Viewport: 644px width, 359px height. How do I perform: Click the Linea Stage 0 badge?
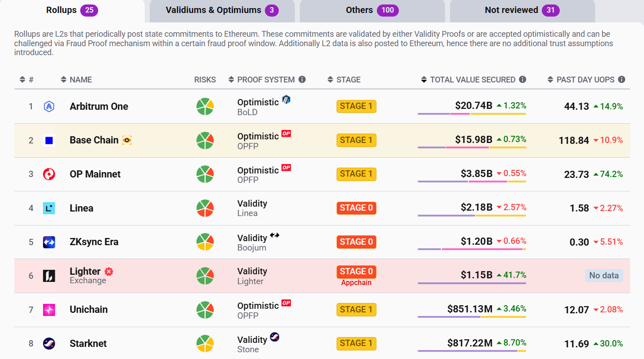pyautogui.click(x=356, y=208)
